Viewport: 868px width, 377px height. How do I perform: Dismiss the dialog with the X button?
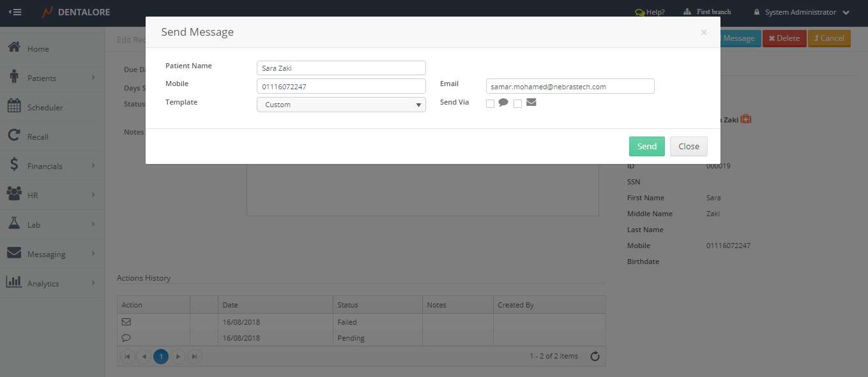click(703, 32)
